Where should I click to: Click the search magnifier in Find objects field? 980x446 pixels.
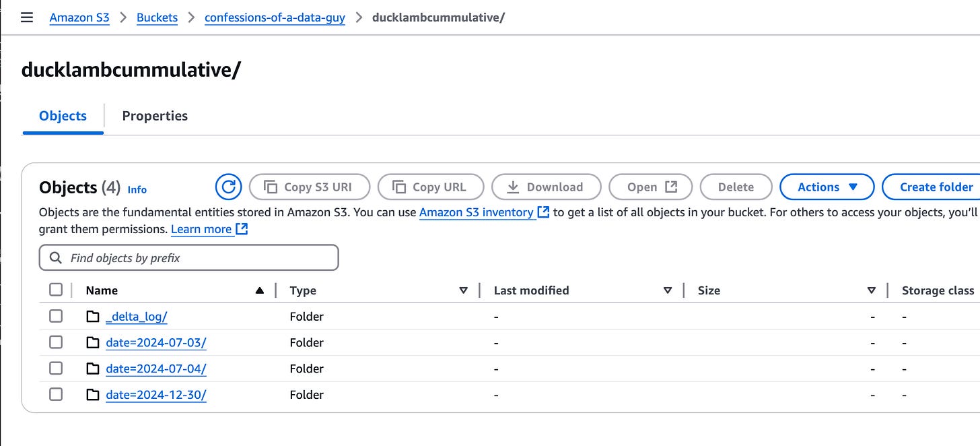tap(55, 257)
